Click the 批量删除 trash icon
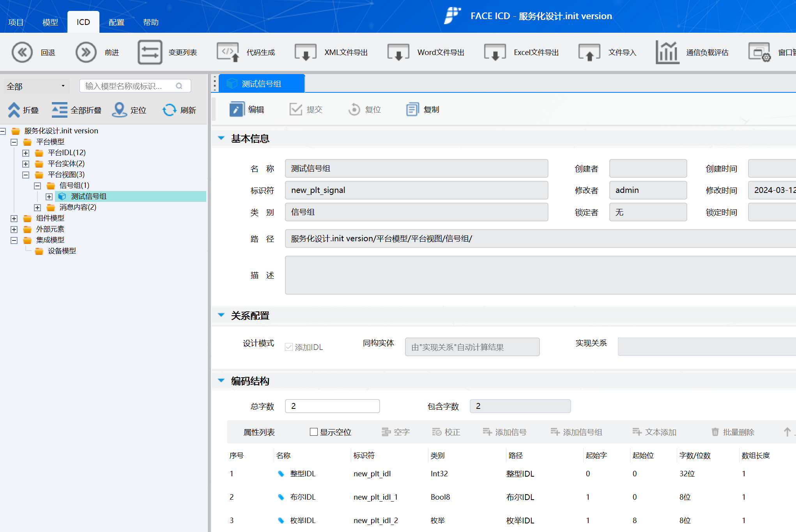 pyautogui.click(x=715, y=432)
